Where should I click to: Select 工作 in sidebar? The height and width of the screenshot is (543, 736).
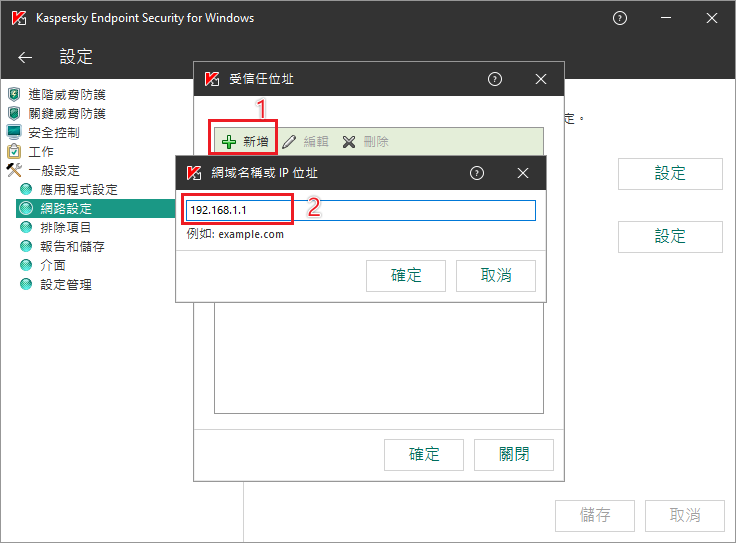click(41, 152)
